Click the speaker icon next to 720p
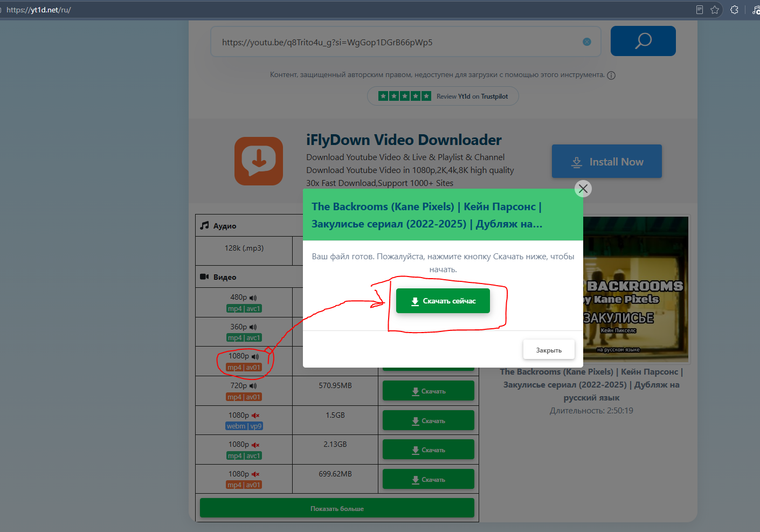Viewport: 760px width, 532px height. click(x=253, y=386)
